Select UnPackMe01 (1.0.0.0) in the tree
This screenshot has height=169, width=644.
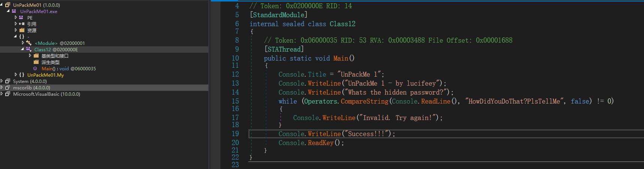36,5
